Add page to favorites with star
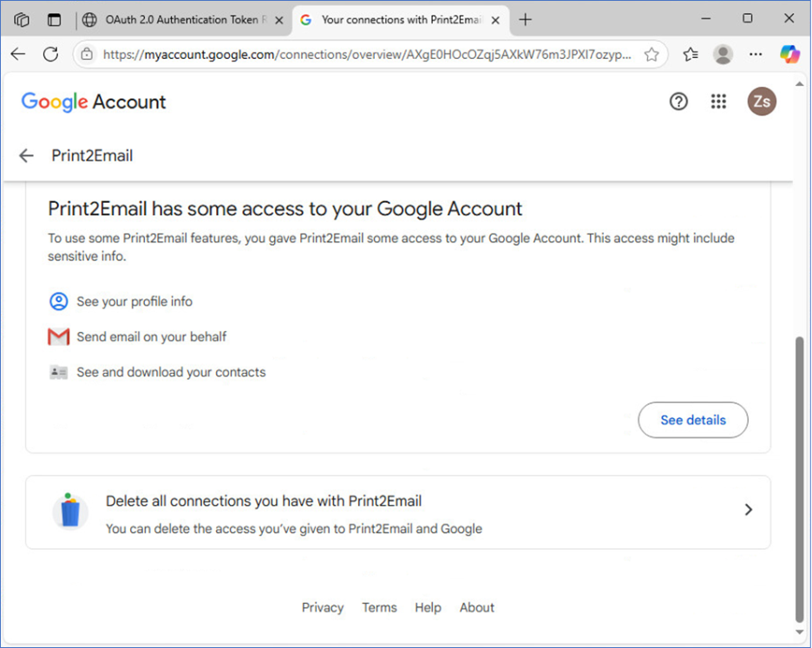This screenshot has width=812, height=648. point(652,55)
